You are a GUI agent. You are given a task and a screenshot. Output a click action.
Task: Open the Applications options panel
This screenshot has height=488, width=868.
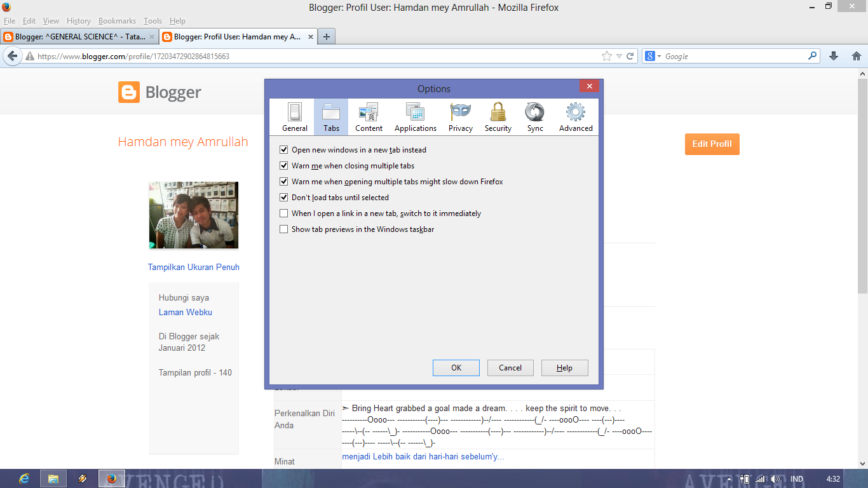[x=416, y=117]
